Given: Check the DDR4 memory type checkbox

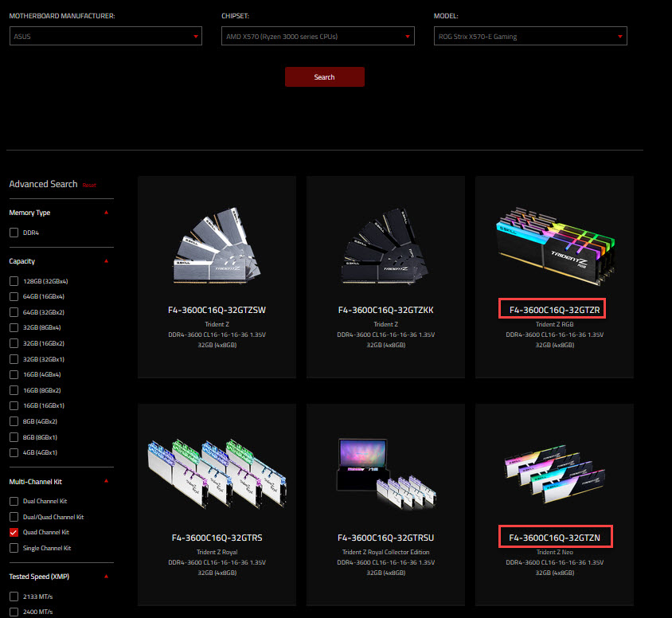Looking at the screenshot, I should point(14,233).
